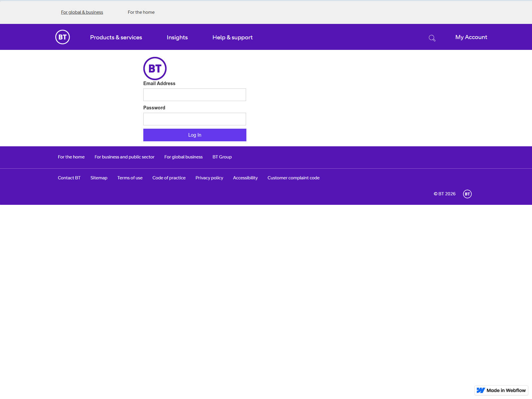This screenshot has width=532, height=399.
Task: Open the Contact BT link
Action: tap(69, 178)
